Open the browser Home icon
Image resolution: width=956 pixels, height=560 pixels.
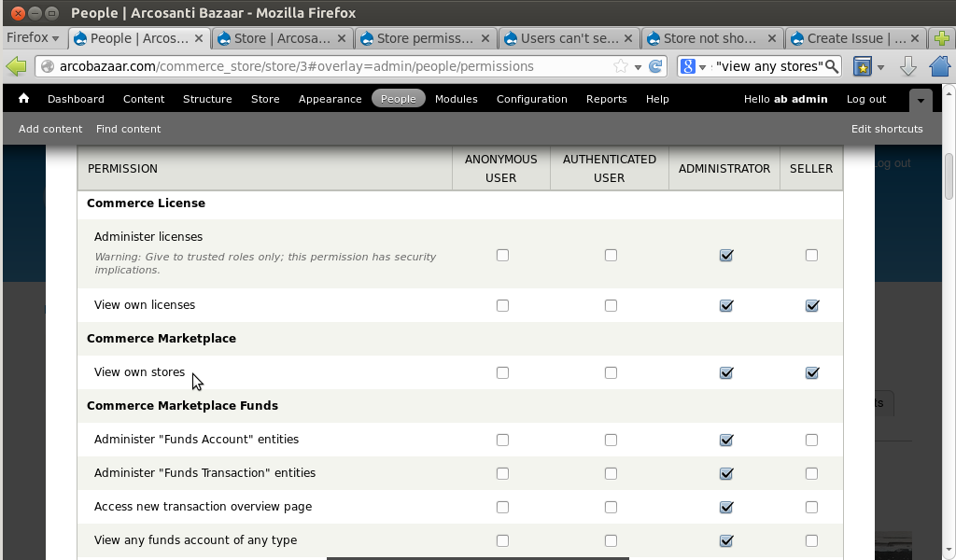[941, 66]
